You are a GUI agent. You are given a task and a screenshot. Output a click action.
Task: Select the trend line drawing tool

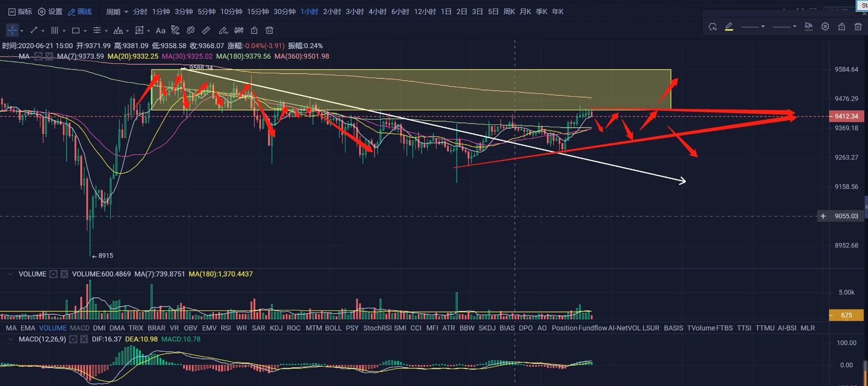34,31
